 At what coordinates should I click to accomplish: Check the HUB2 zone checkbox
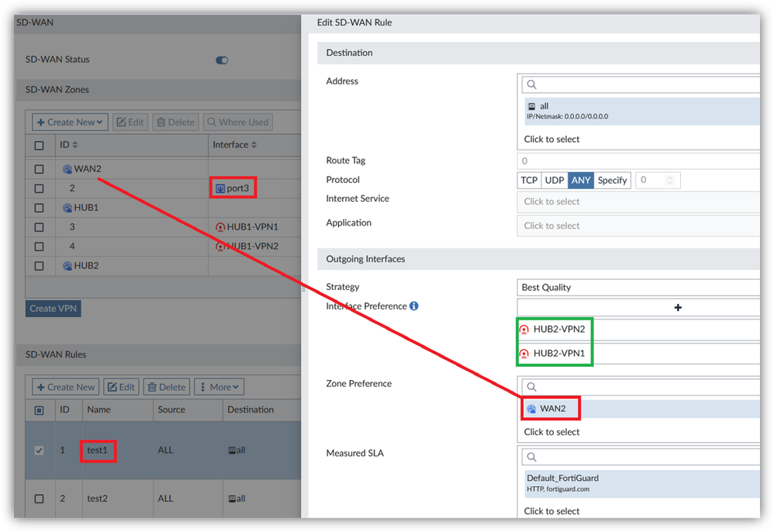pos(39,266)
